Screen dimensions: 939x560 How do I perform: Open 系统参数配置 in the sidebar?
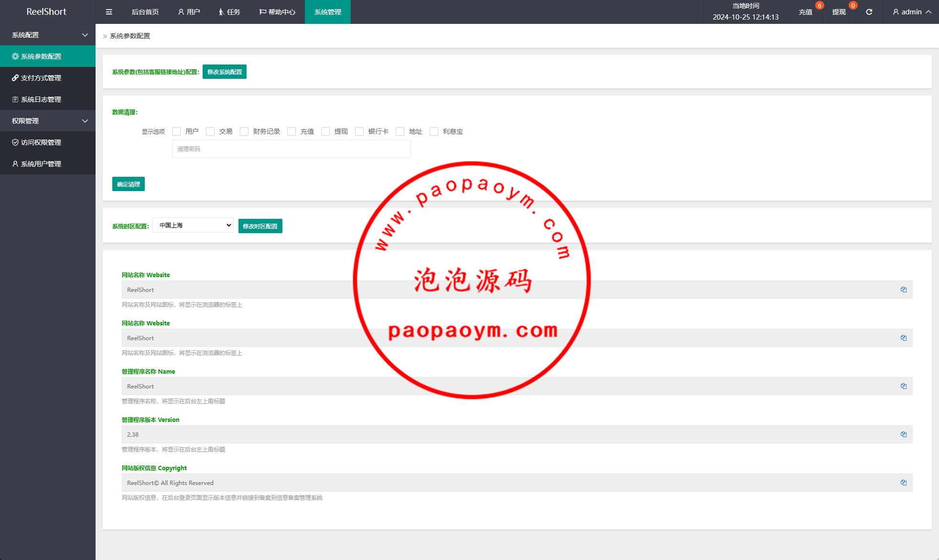[x=48, y=56]
